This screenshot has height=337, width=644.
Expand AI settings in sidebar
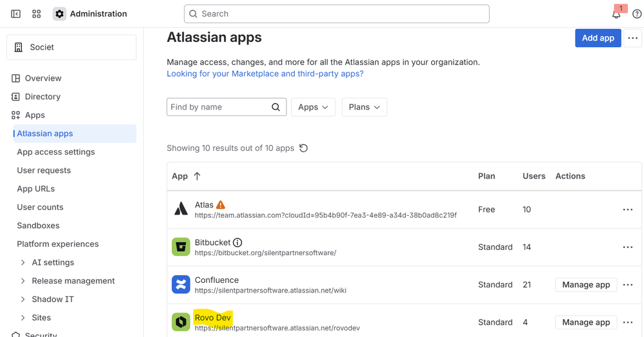(x=23, y=262)
